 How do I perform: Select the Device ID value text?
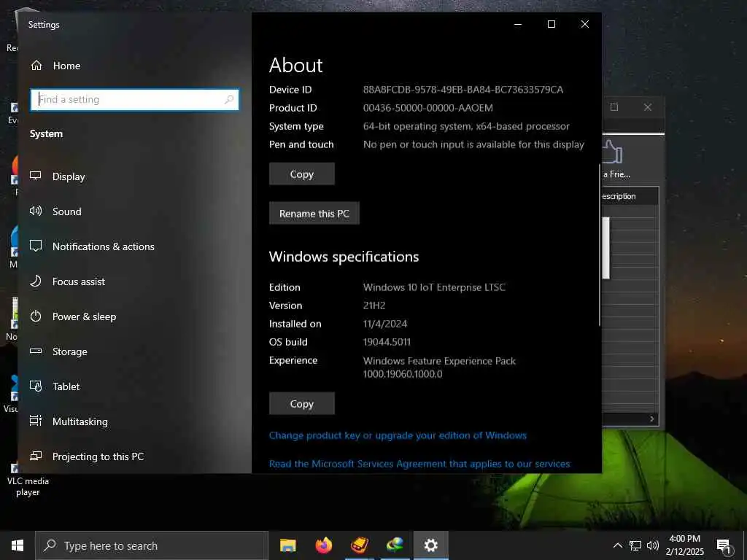tap(463, 90)
